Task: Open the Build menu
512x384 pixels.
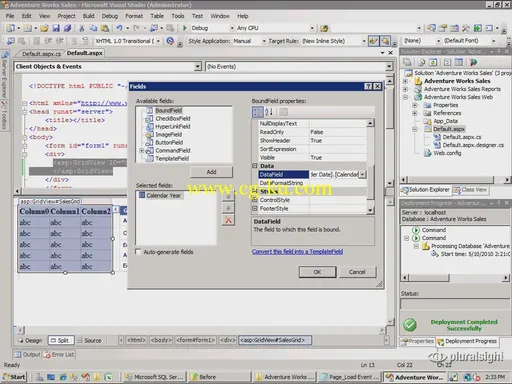Action: [88, 16]
